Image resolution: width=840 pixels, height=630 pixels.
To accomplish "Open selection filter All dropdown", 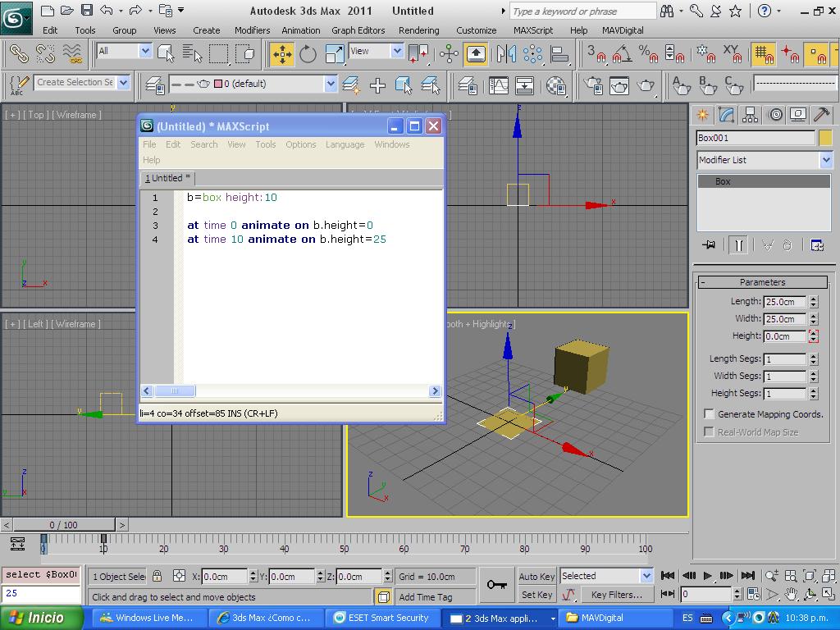I will [x=145, y=51].
